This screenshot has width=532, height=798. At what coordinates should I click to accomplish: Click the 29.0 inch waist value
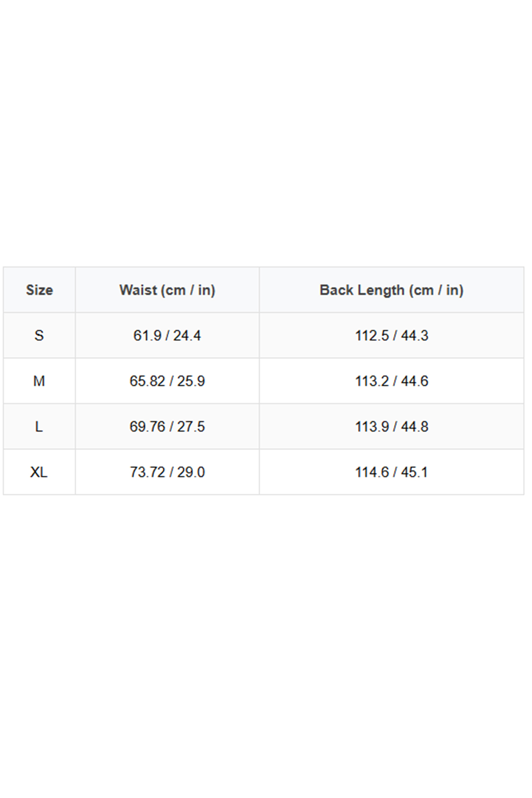[191, 472]
